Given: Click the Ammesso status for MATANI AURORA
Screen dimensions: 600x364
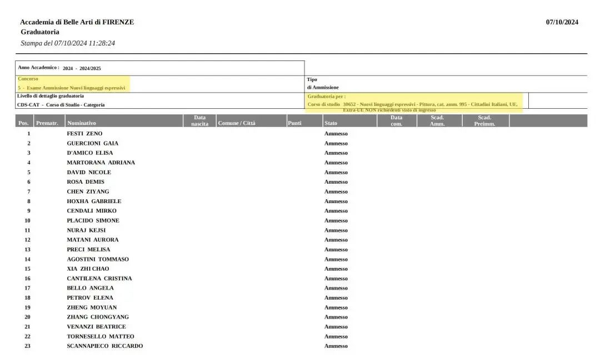Looking at the screenshot, I should (x=336, y=240).
